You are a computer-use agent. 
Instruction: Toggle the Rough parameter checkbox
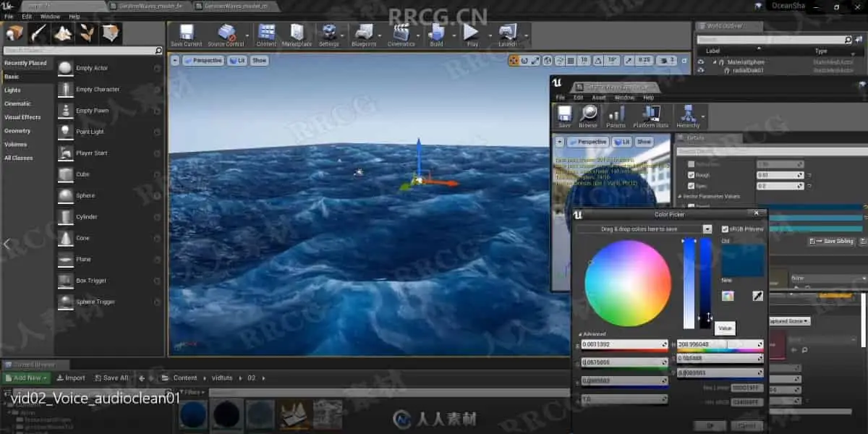pyautogui.click(x=691, y=175)
